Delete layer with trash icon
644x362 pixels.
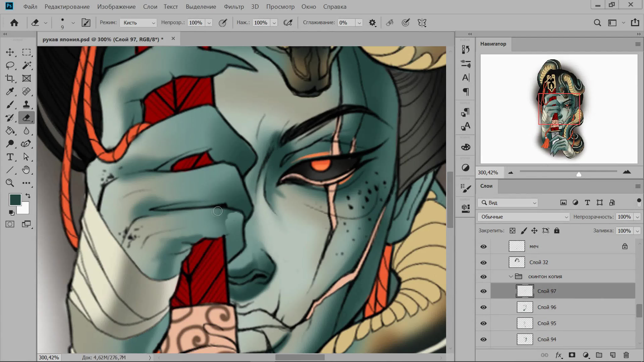[x=626, y=355]
